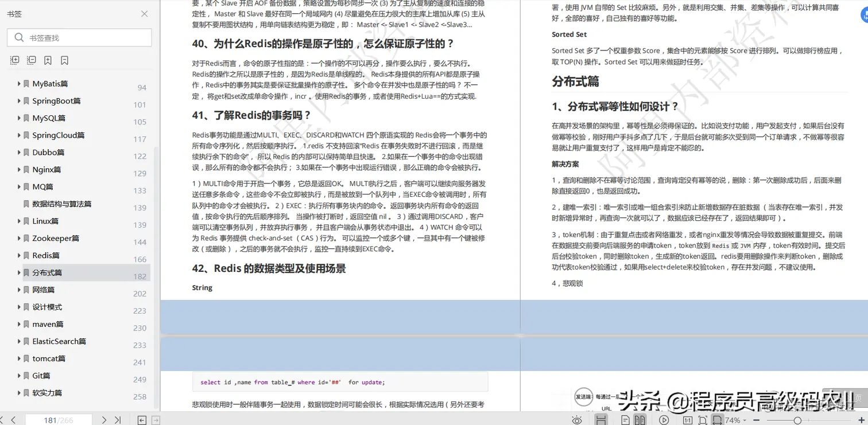868x425 pixels.
Task: Expand the MyBatis篇 bookmark arrow
Action: 19,84
